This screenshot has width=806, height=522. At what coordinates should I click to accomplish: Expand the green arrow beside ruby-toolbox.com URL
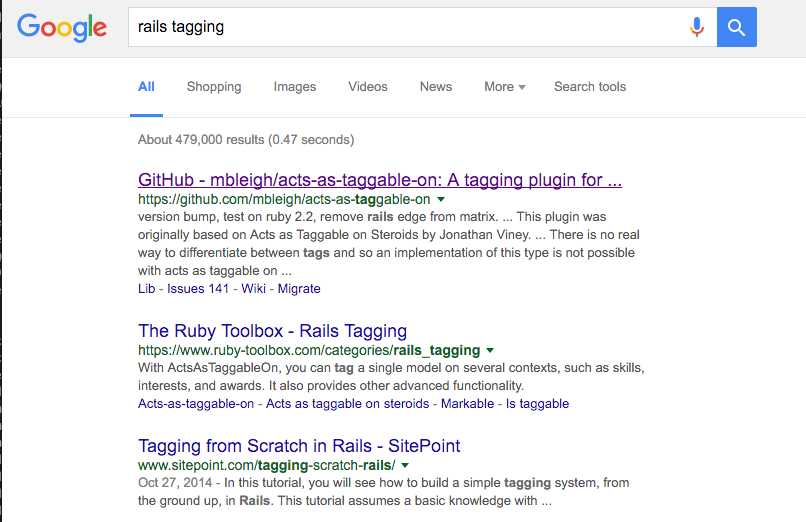[x=490, y=350]
